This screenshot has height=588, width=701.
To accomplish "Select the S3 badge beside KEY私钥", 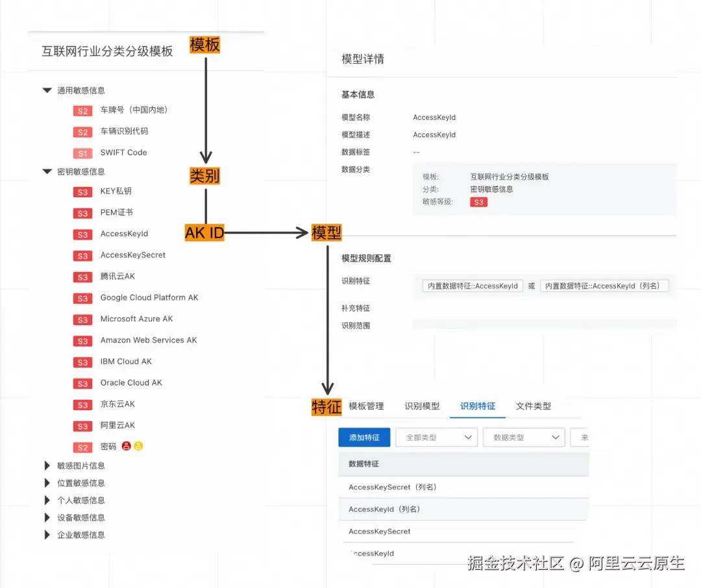I will point(82,191).
